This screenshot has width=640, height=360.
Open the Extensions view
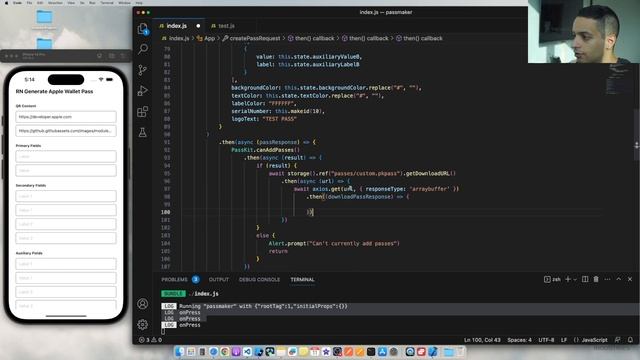click(142, 111)
